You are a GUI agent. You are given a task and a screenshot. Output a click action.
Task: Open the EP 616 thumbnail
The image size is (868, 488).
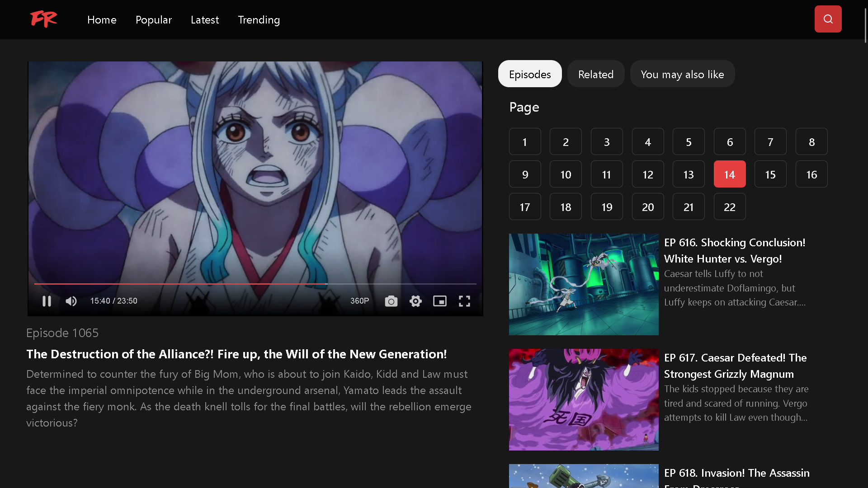pos(584,284)
